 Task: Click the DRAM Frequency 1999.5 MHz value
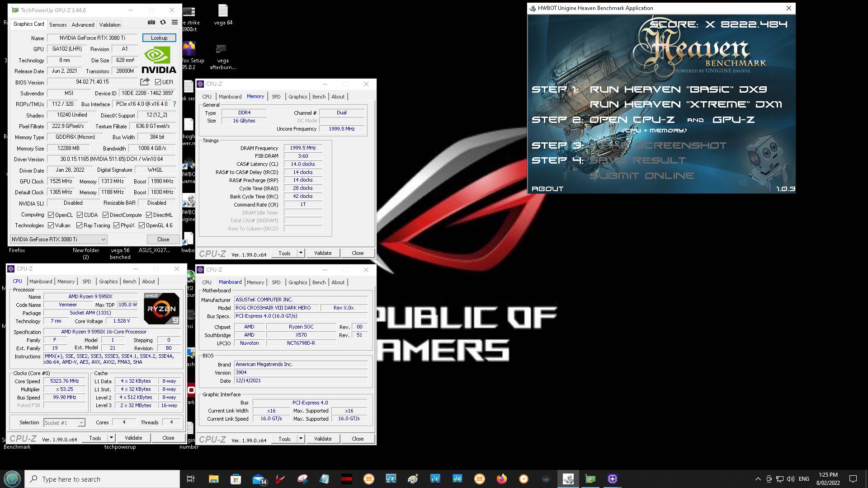303,148
